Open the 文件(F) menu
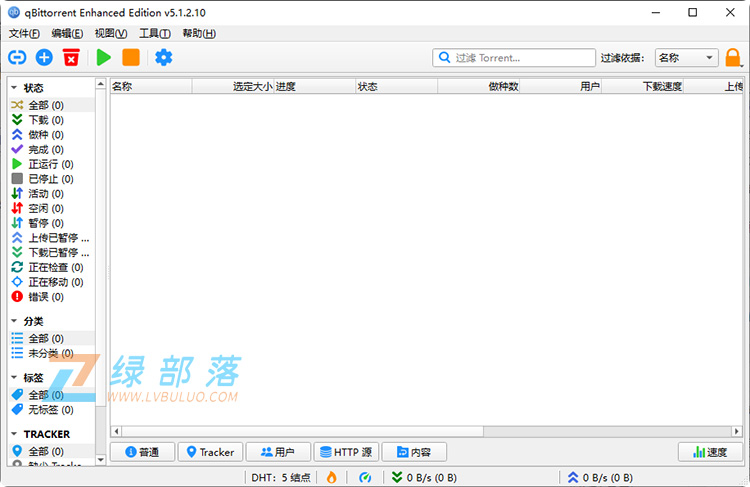The width and height of the screenshot is (750, 487). tap(24, 33)
